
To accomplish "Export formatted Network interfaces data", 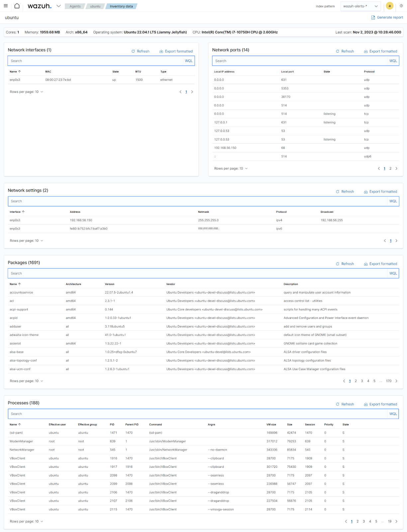I will coord(176,51).
